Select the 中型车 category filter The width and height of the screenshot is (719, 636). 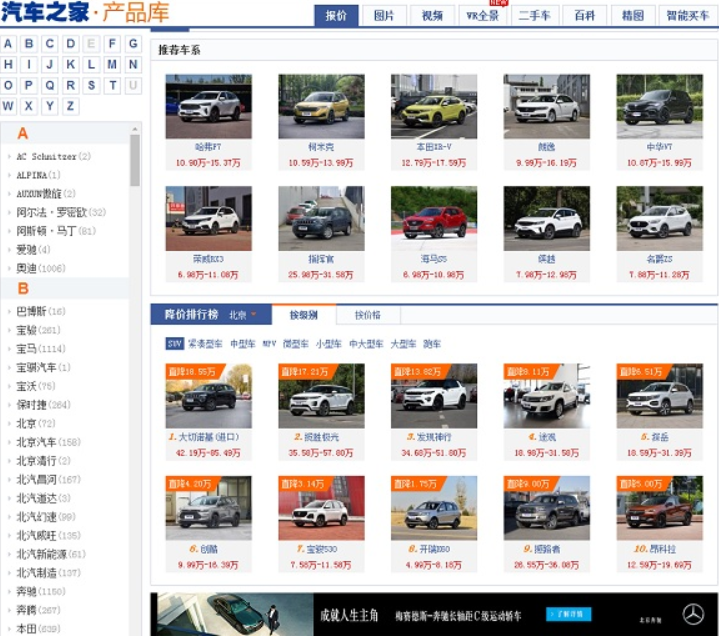243,343
